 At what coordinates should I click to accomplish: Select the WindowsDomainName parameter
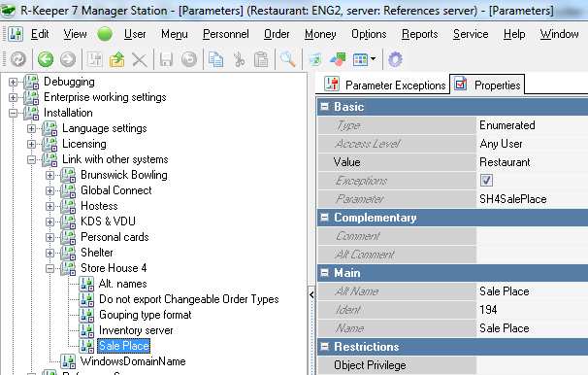(x=133, y=361)
